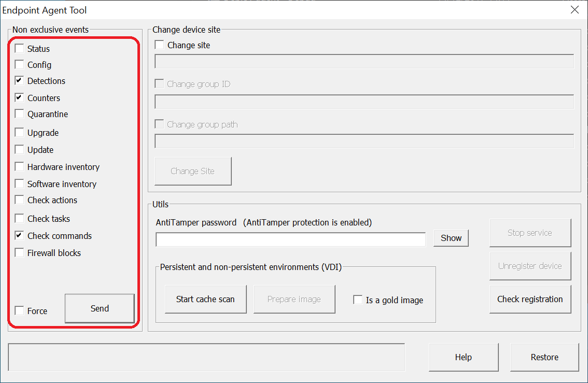Uncheck the Check commands event
The image size is (588, 383).
click(x=20, y=235)
